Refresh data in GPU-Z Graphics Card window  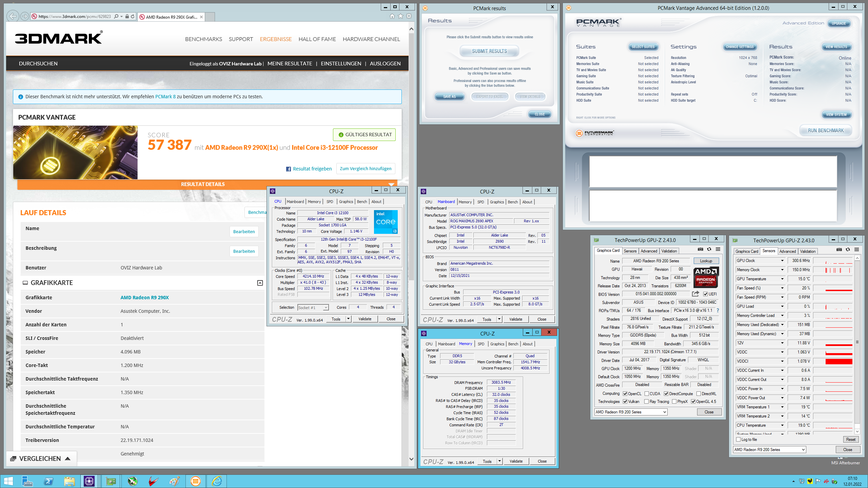point(709,249)
